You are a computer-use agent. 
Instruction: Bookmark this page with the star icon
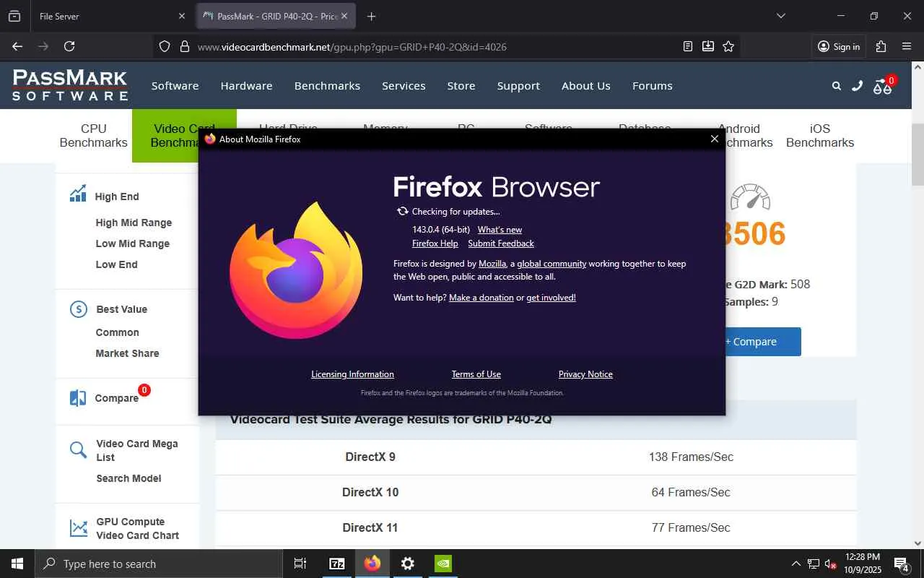coord(728,46)
